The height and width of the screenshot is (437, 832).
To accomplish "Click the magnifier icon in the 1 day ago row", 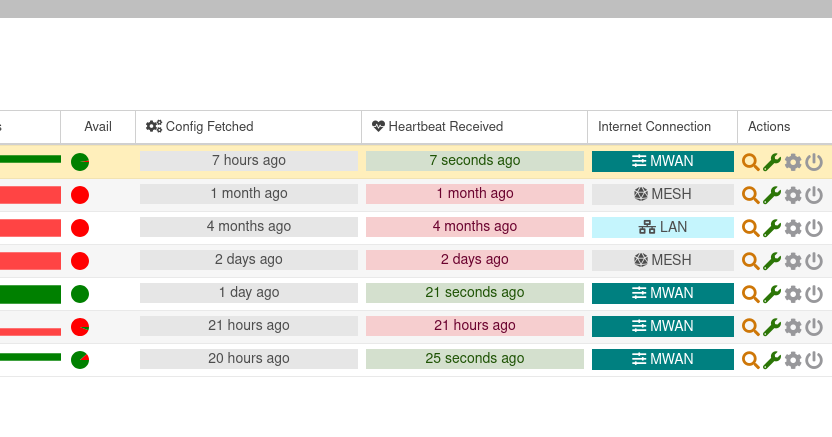I will click(750, 294).
